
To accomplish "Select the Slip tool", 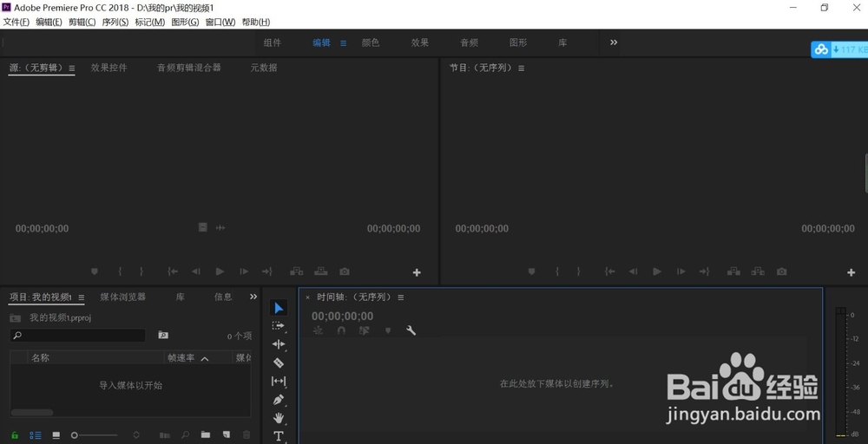I will 279,381.
